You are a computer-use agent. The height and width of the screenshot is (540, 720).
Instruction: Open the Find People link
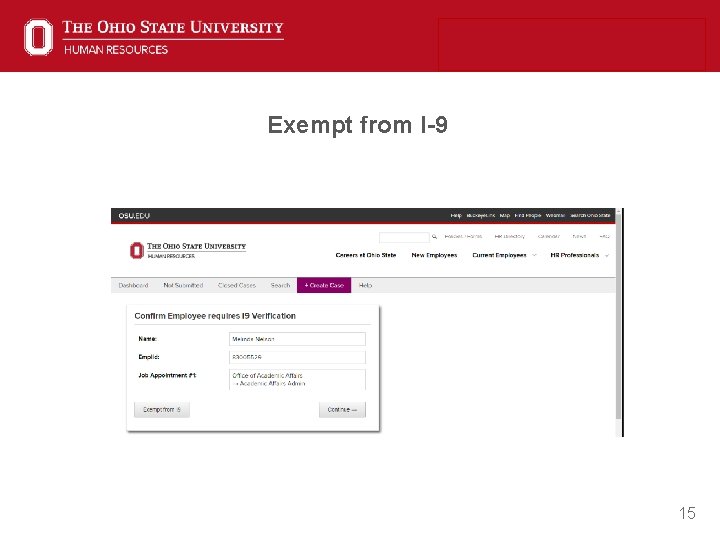coord(528,215)
